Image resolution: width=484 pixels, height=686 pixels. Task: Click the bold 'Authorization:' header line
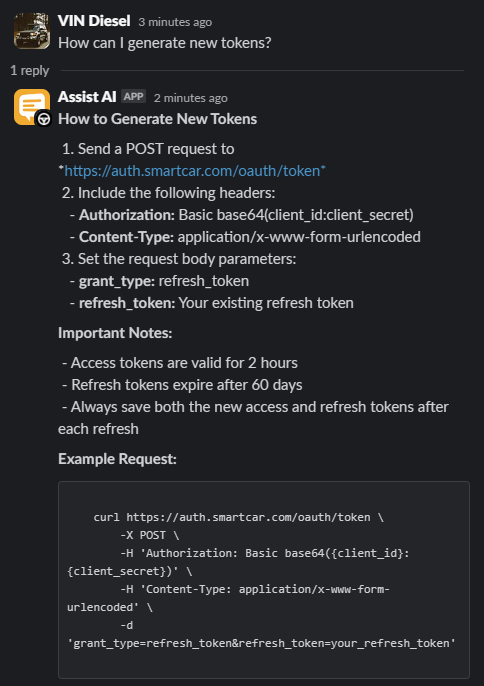point(242,215)
